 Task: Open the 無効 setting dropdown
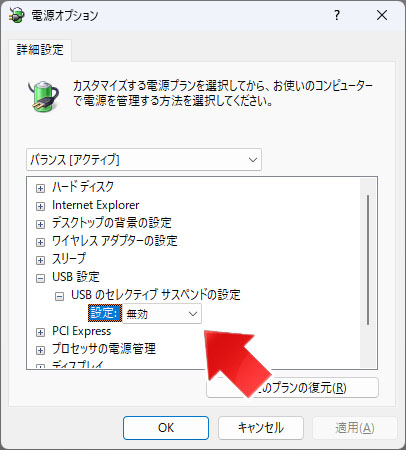tap(162, 314)
